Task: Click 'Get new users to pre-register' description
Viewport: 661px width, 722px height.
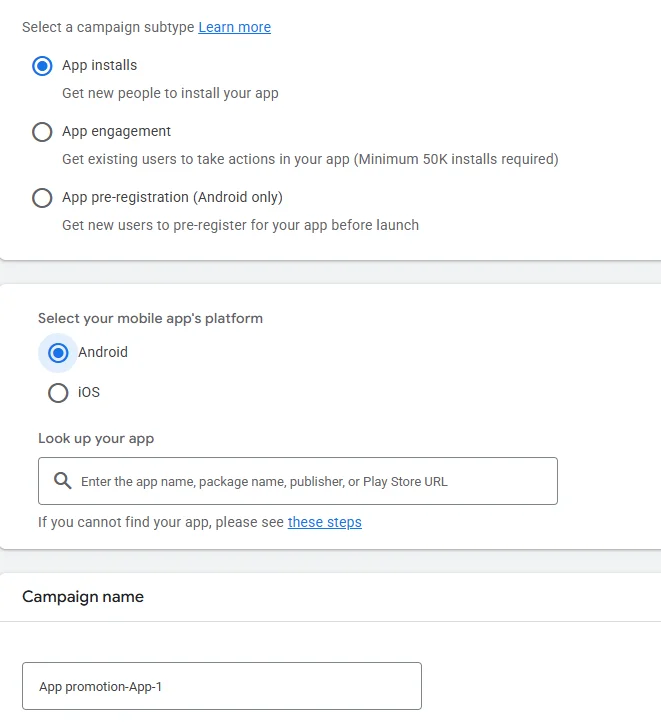Action: tap(240, 225)
